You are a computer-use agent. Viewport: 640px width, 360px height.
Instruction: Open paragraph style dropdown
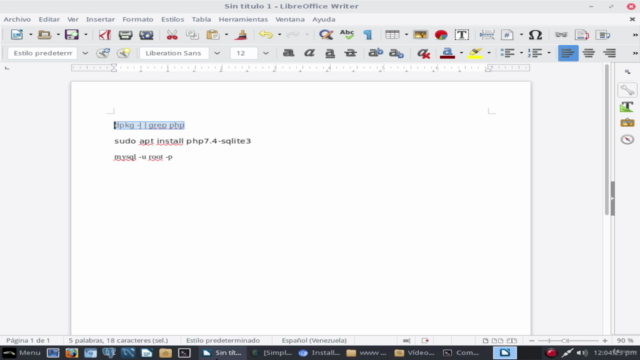[x=85, y=53]
